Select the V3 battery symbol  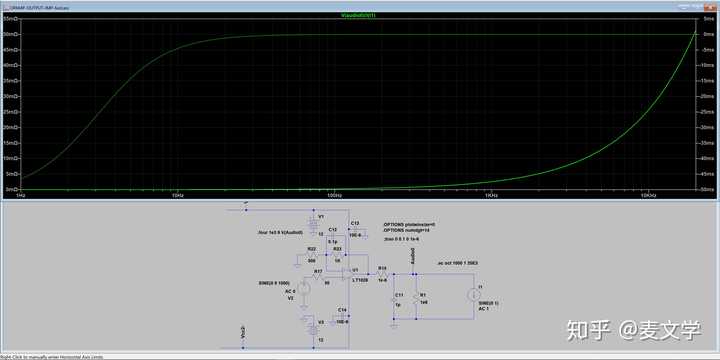point(313,329)
